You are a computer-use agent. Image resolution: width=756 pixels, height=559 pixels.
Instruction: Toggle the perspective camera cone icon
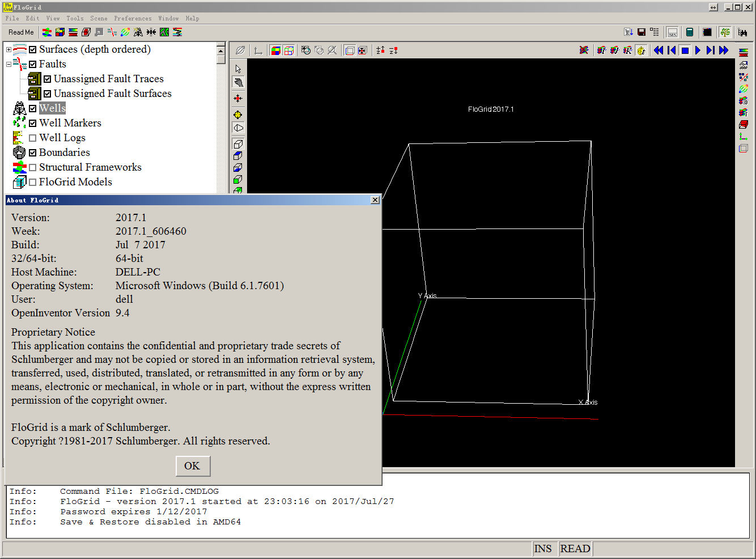pos(238,128)
